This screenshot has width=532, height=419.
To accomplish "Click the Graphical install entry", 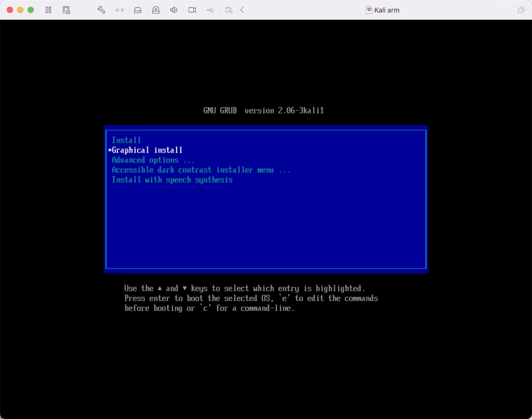I will [x=147, y=150].
